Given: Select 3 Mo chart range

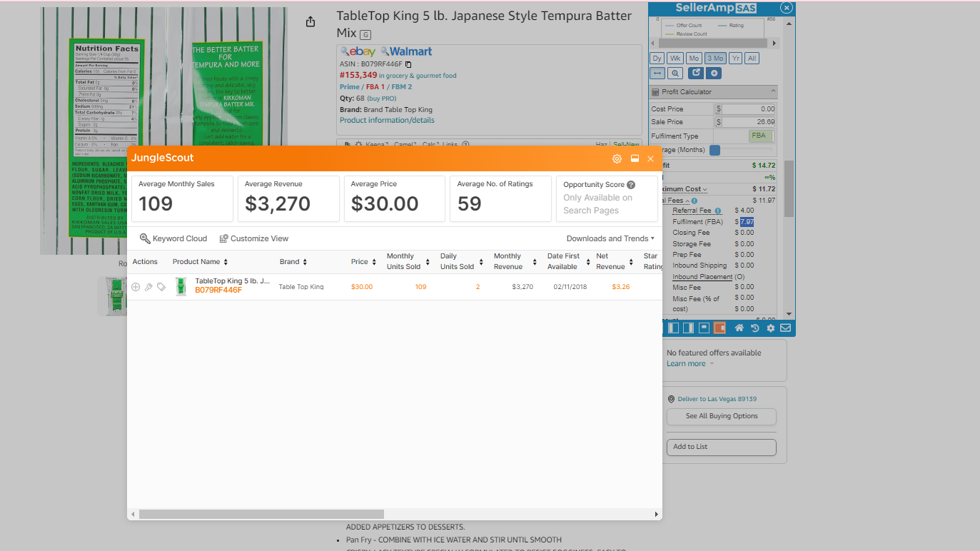Looking at the screenshot, I should (715, 59).
